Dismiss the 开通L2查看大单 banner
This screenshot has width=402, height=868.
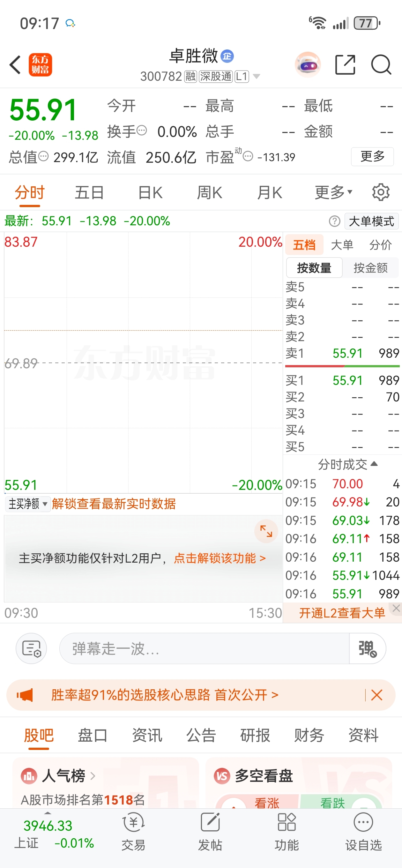(x=396, y=608)
